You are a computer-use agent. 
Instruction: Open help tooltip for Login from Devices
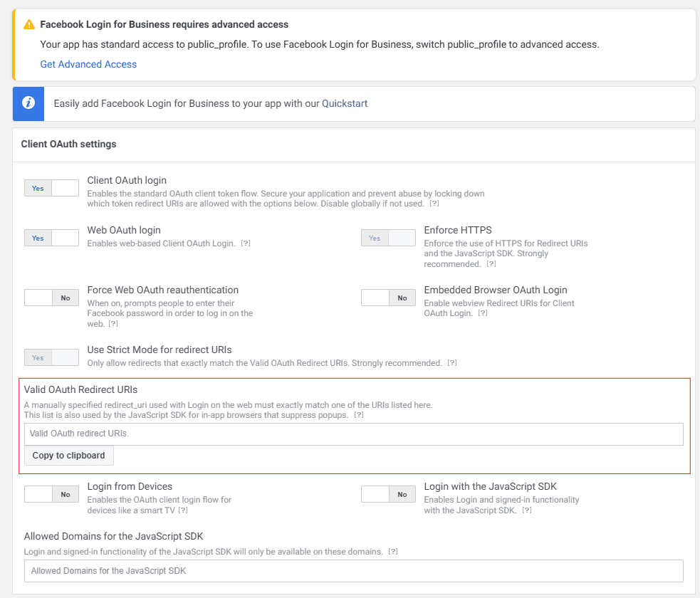pyautogui.click(x=183, y=510)
